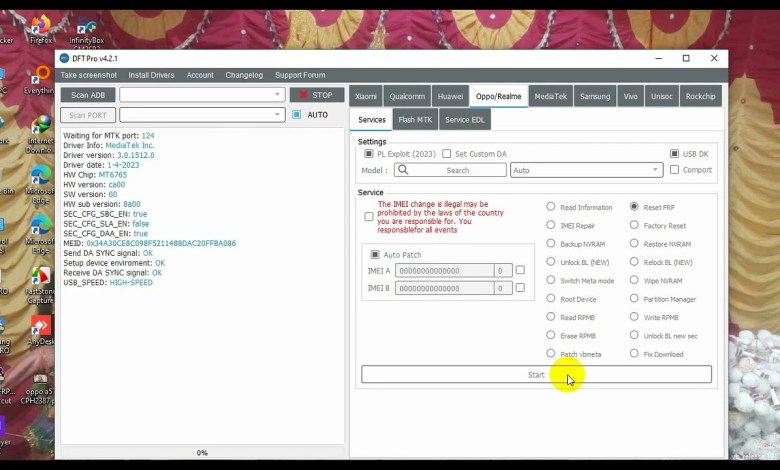780x470 pixels.
Task: Select Factory Reset radio option
Action: (634, 225)
